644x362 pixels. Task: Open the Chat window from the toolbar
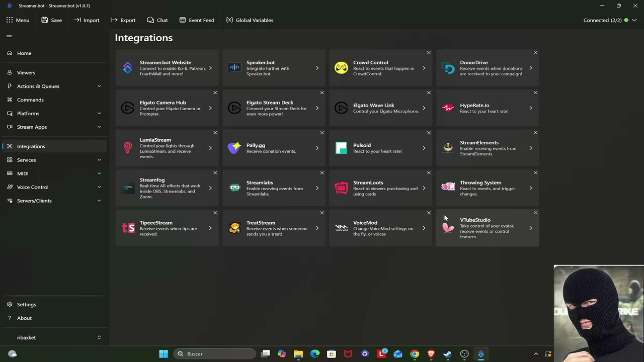(157, 20)
